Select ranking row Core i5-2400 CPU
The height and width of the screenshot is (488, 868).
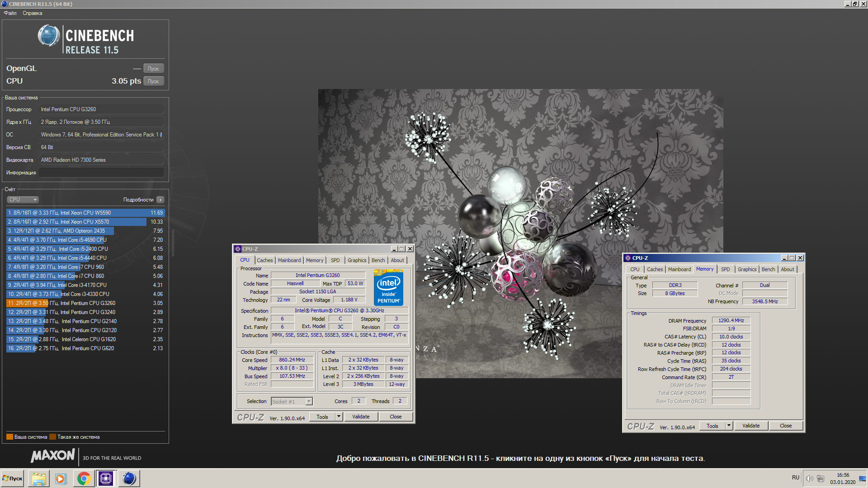[x=85, y=249]
